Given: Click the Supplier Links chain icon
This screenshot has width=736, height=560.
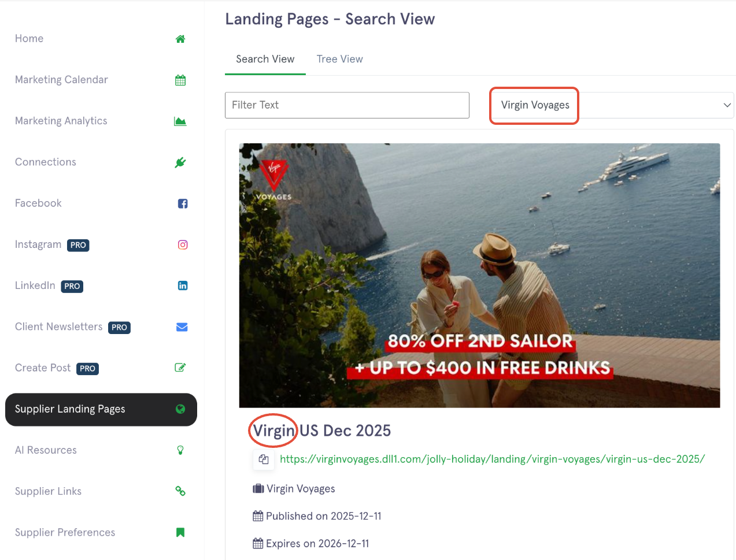Looking at the screenshot, I should [x=180, y=491].
